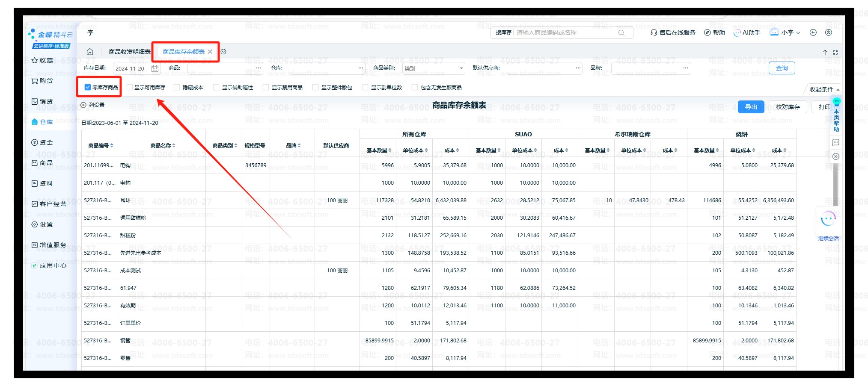868x386 pixels.
Task: Click the search magnifier icon
Action: [x=621, y=33]
